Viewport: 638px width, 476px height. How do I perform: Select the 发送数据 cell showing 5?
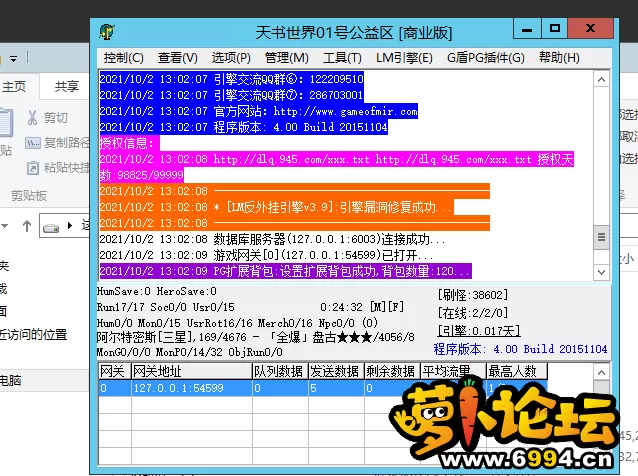(336, 388)
